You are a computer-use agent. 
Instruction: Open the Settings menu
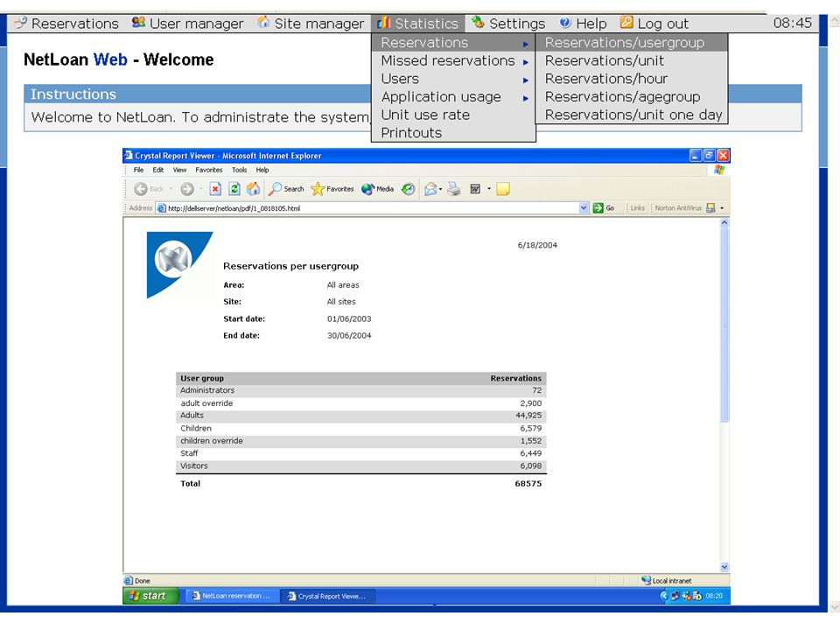[x=508, y=24]
